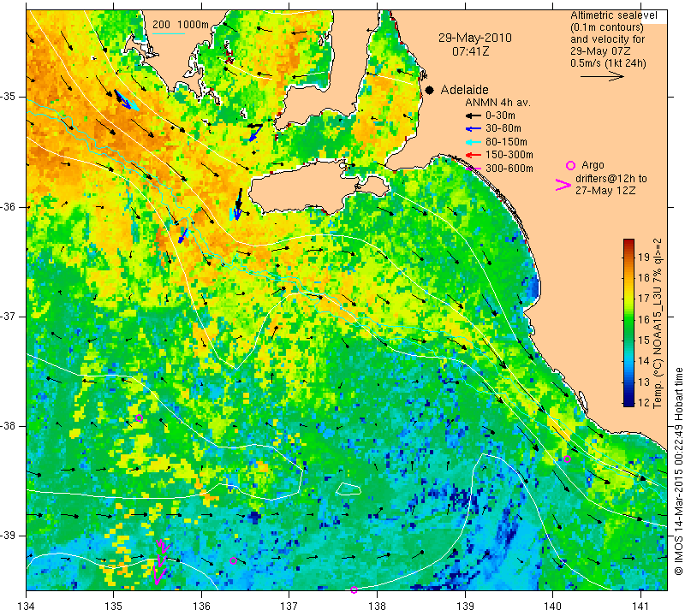This screenshot has width=685, height=616.
Task: Click the colorbar tick label 14
Action: click(644, 360)
